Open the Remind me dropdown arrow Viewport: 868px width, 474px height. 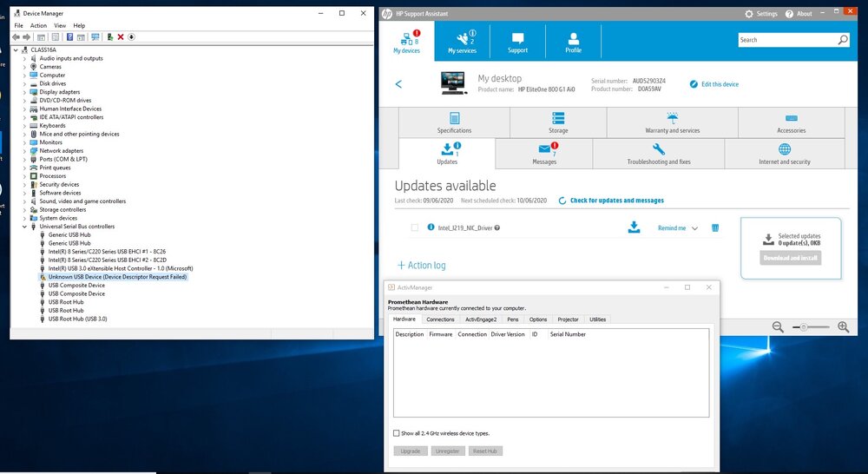pyautogui.click(x=694, y=228)
